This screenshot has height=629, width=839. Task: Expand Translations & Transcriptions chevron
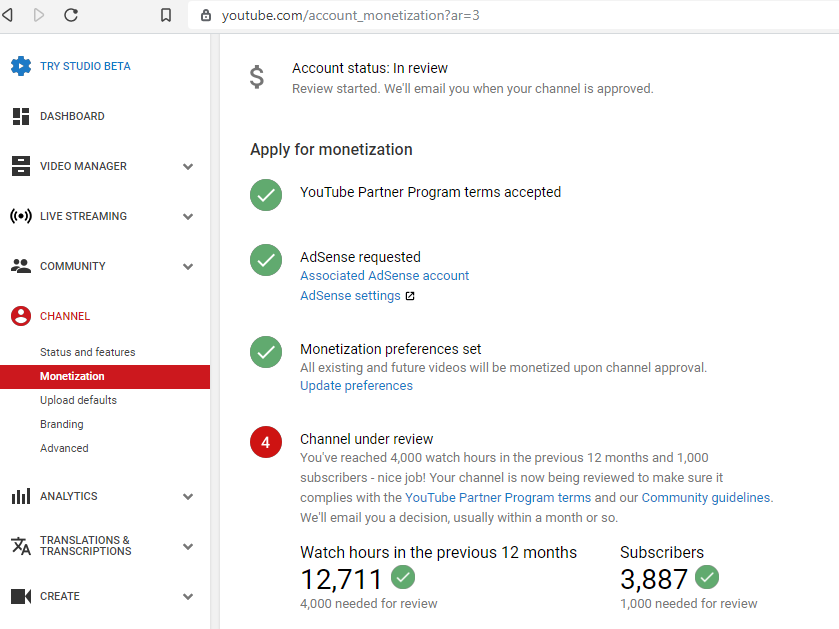pyautogui.click(x=188, y=547)
